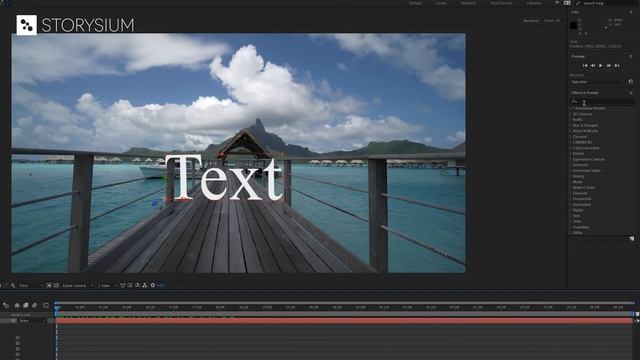Switch to the Libraries workspace
This screenshot has height=360, width=640.
534,3
